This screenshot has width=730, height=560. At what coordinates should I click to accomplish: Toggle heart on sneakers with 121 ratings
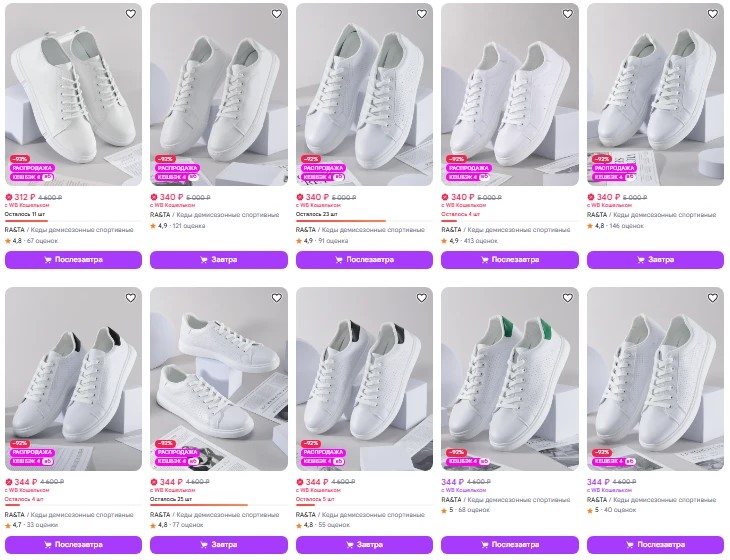pyautogui.click(x=277, y=14)
